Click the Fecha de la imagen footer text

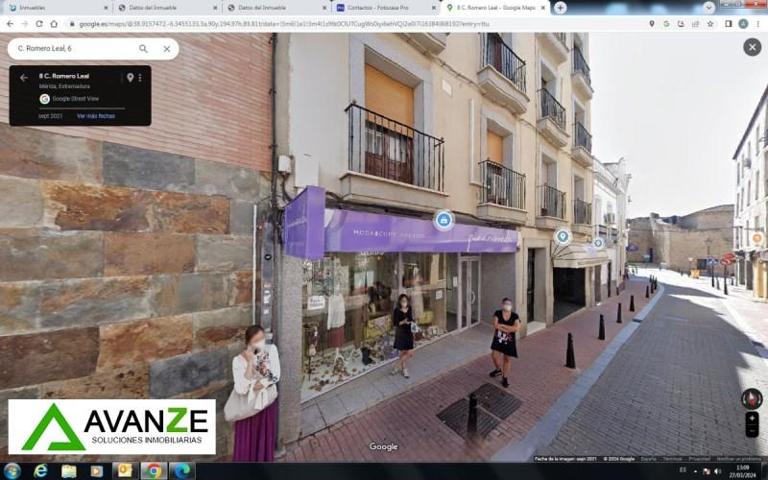click(x=565, y=459)
